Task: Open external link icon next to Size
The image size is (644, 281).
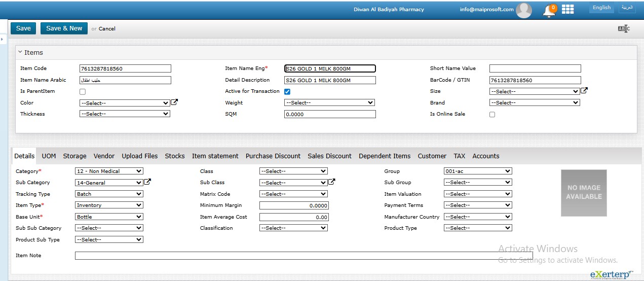Action: [x=584, y=91]
